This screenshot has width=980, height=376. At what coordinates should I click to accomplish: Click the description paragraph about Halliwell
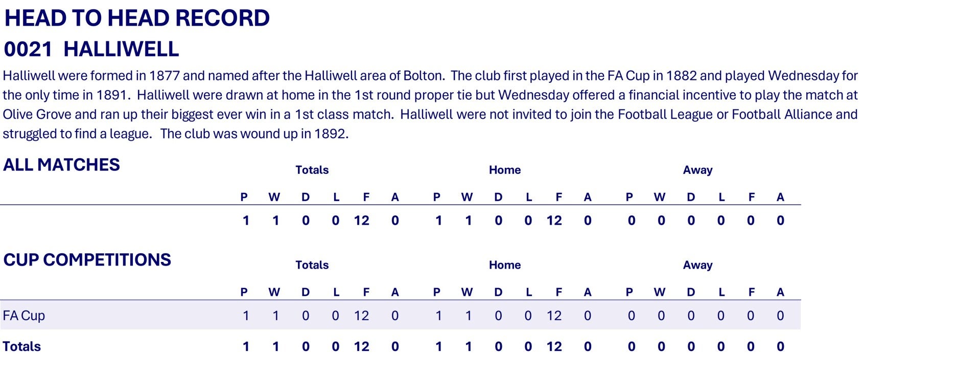pyautogui.click(x=429, y=104)
